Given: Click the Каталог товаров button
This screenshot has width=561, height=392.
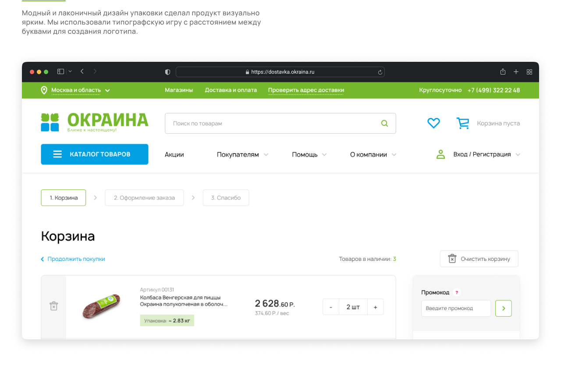Looking at the screenshot, I should point(95,154).
